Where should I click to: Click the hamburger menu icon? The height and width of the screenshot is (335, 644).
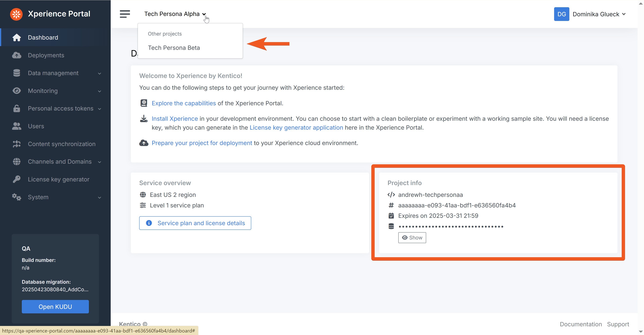pos(125,14)
